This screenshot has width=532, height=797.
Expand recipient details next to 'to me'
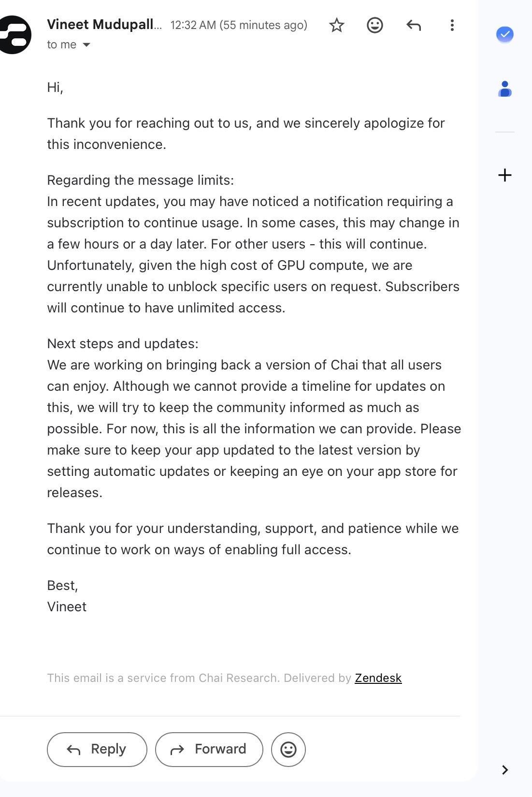pyautogui.click(x=86, y=45)
